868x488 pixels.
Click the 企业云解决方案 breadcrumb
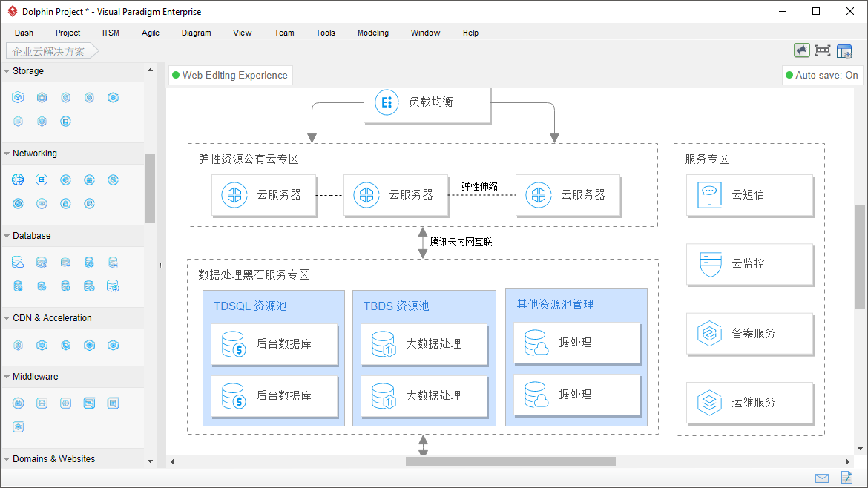[x=52, y=51]
